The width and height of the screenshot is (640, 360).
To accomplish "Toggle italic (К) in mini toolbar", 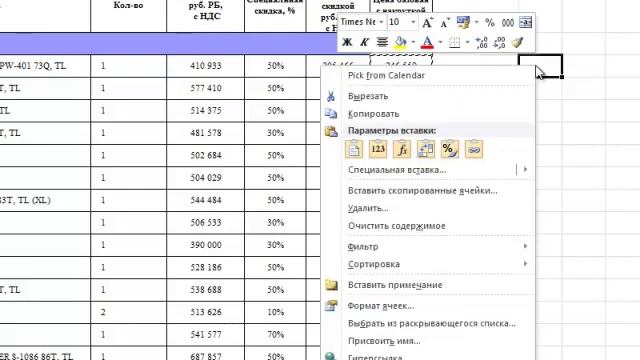I will [x=364, y=42].
